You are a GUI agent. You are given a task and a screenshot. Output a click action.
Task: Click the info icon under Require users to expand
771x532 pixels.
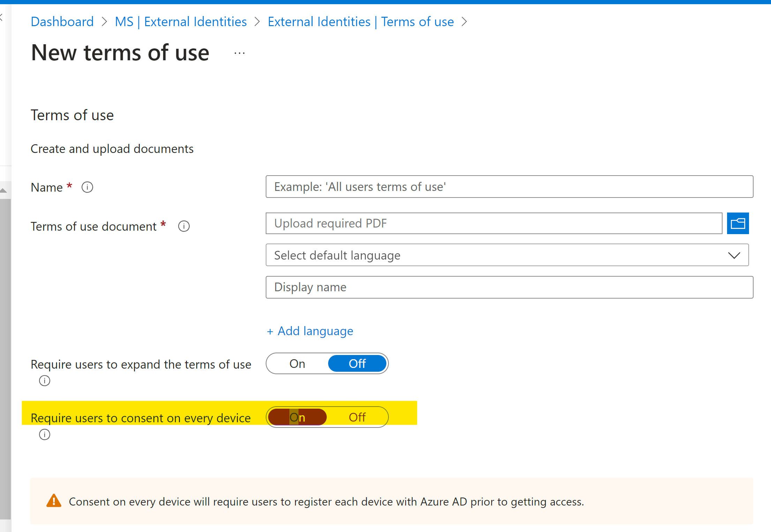point(45,380)
